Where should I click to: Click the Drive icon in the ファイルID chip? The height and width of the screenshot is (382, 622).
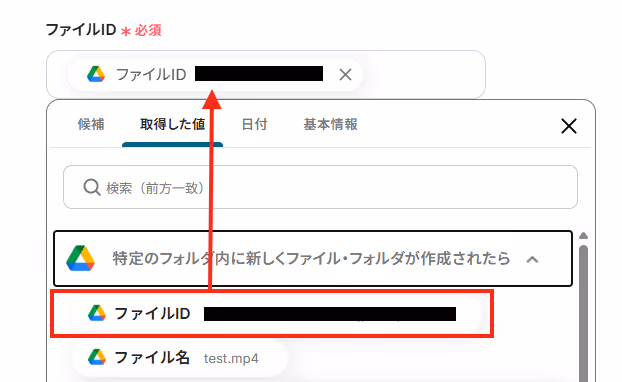point(96,74)
